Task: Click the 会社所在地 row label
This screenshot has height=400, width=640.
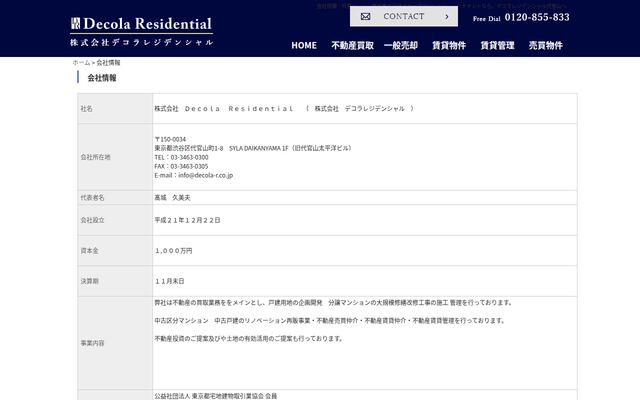Action: pos(95,157)
